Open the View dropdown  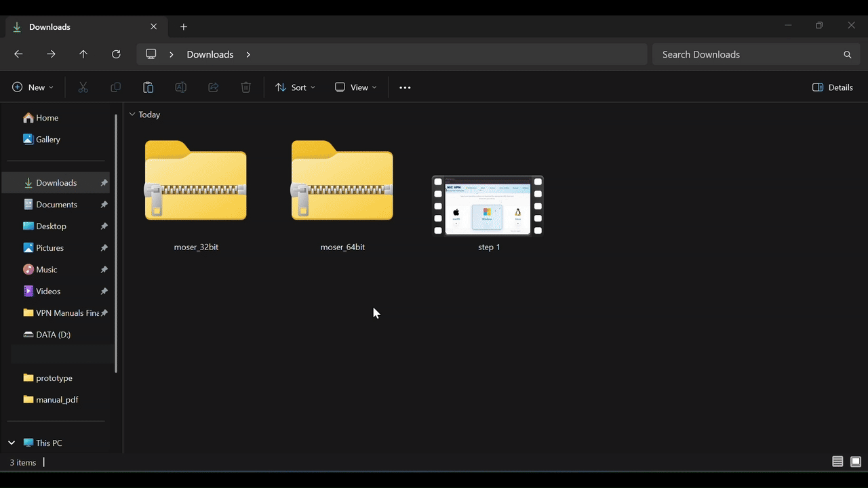(x=355, y=87)
